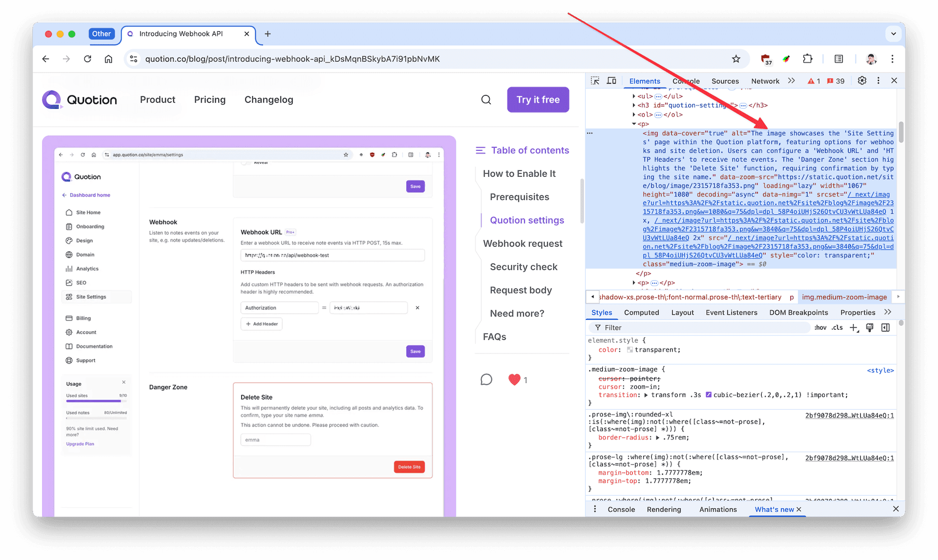938x560 pixels.
Task: Open Chrome three-dot menu
Action: tap(892, 59)
